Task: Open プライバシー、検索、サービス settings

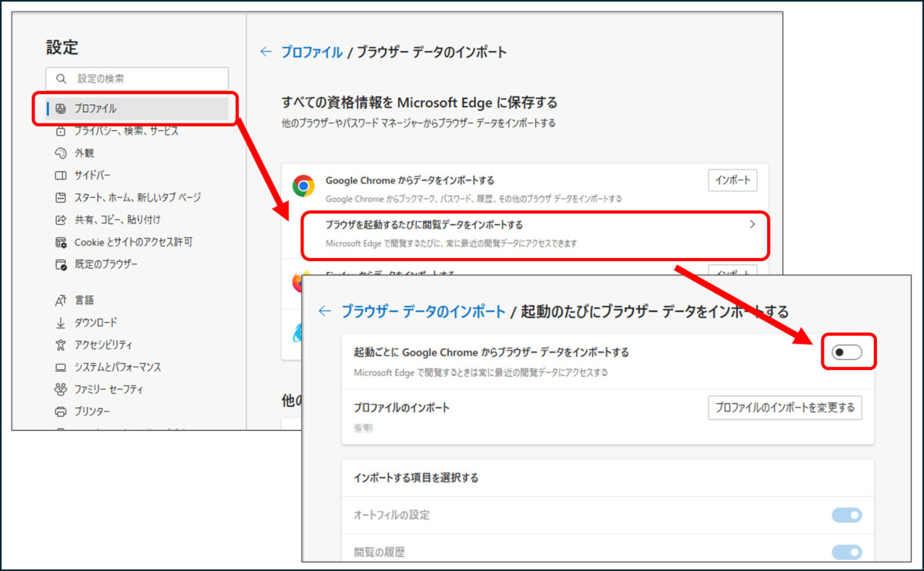Action: point(126,131)
